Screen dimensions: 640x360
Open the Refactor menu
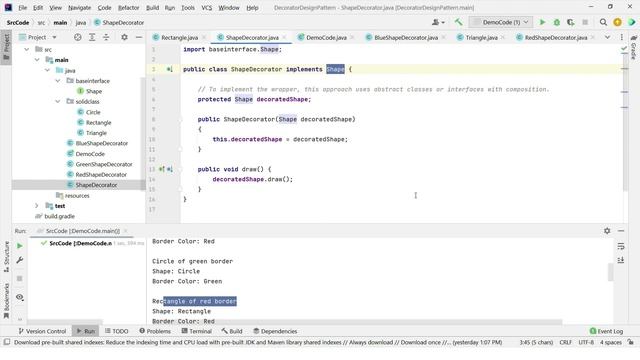coord(128,7)
